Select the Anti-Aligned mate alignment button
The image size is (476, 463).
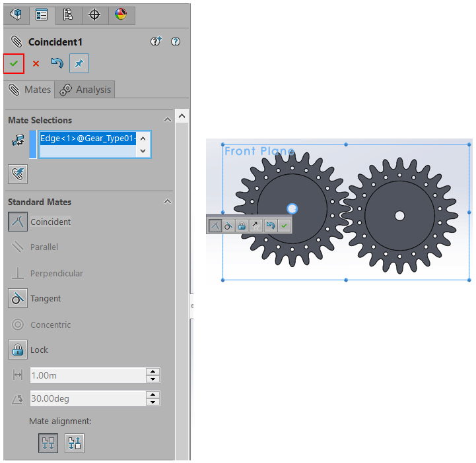75,443
